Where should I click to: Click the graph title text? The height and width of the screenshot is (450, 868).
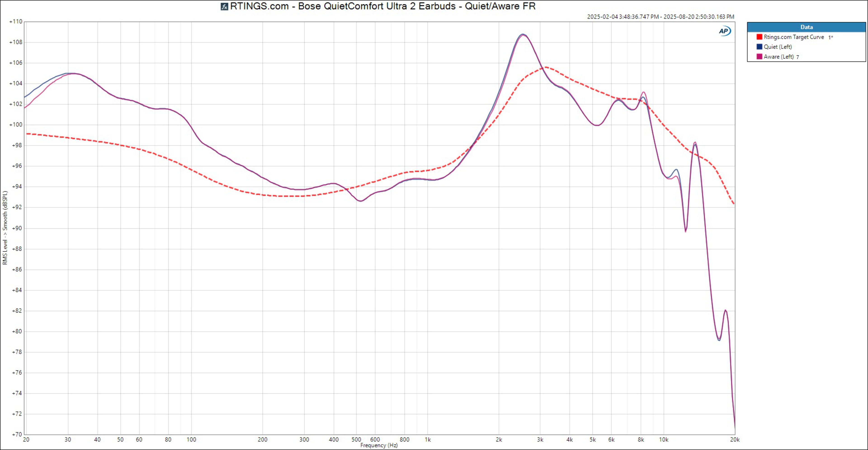pyautogui.click(x=382, y=6)
